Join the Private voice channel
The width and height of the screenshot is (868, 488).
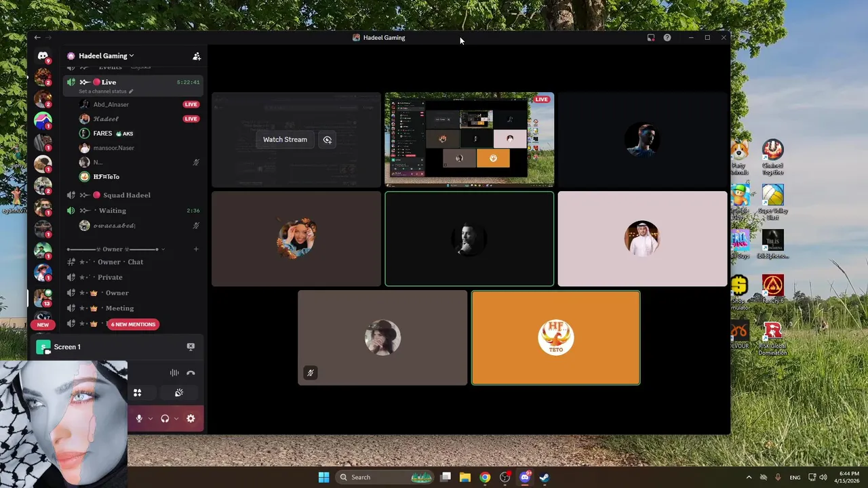pyautogui.click(x=134, y=277)
